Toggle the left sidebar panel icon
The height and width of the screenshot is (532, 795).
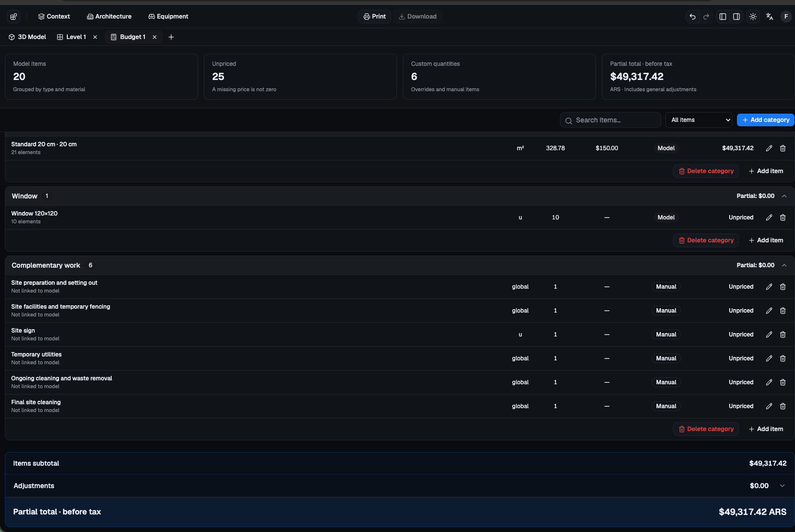tap(723, 17)
